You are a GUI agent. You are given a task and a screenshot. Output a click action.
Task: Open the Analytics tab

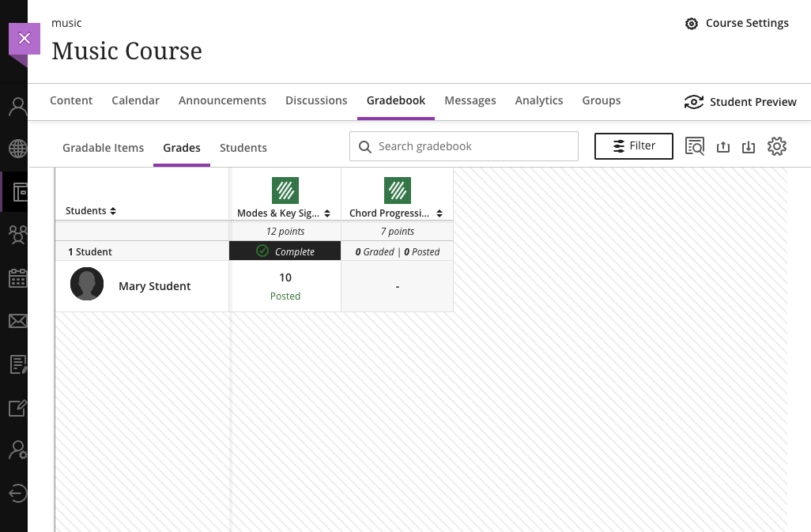coord(539,100)
